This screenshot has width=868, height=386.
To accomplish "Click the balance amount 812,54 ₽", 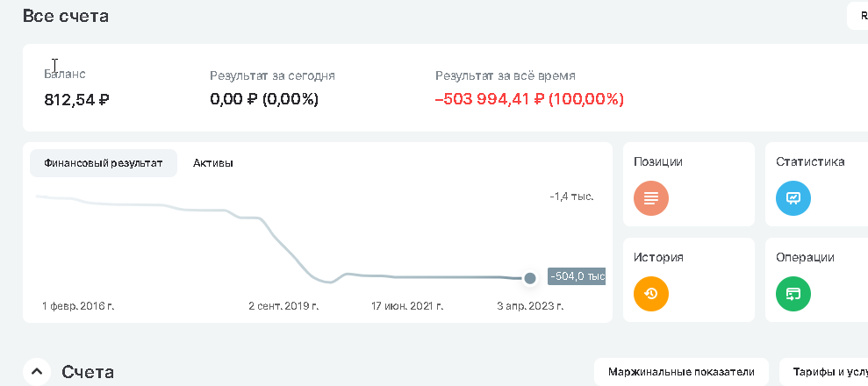I will 77,99.
